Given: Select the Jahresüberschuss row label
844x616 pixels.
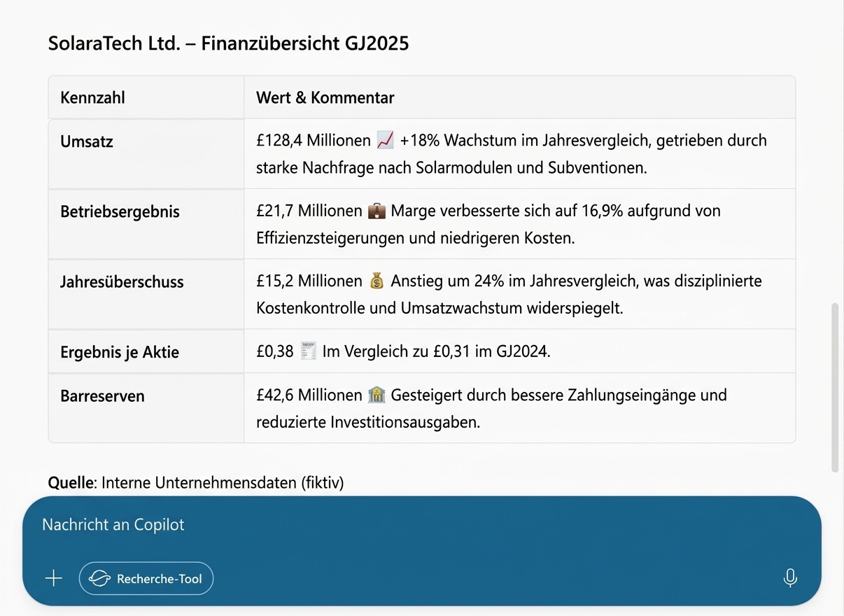Looking at the screenshot, I should (x=122, y=282).
